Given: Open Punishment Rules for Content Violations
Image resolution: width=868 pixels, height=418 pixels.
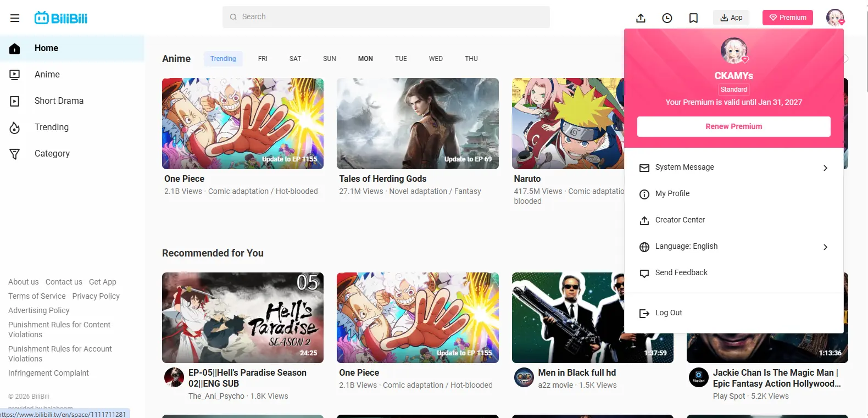Looking at the screenshot, I should point(59,330).
